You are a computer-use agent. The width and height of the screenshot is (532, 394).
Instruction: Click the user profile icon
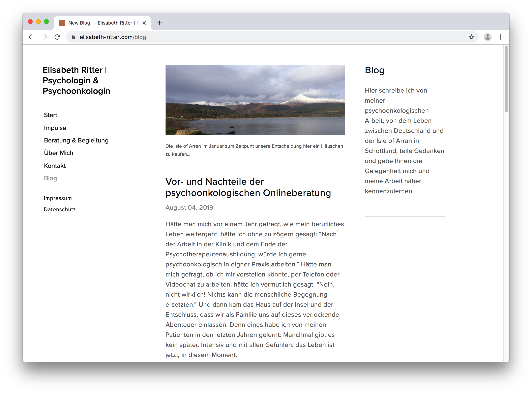coord(487,37)
